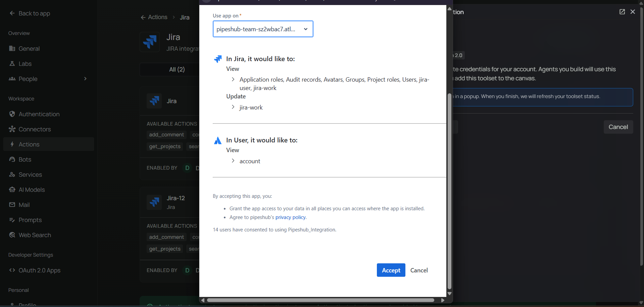Click the Jira logo in consent dialog
This screenshot has height=307, width=644.
coord(218,59)
